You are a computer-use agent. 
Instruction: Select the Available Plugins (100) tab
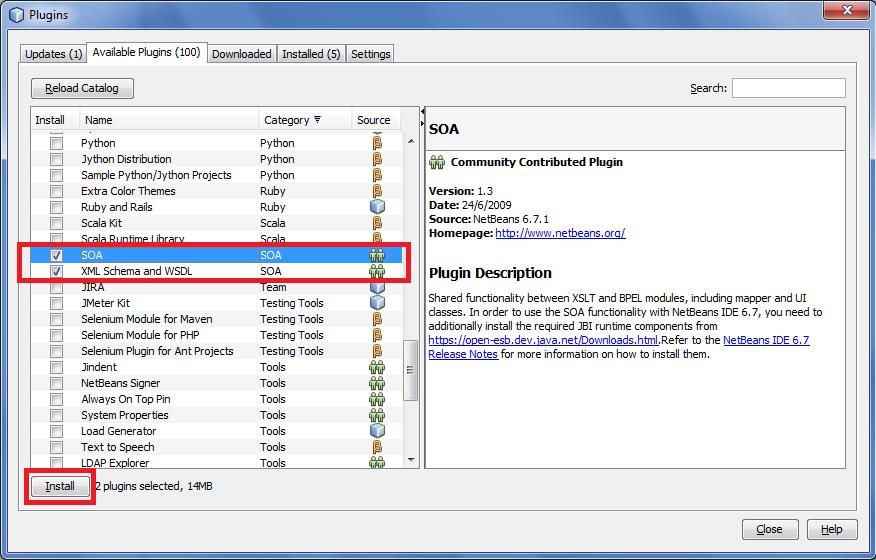coord(146,52)
